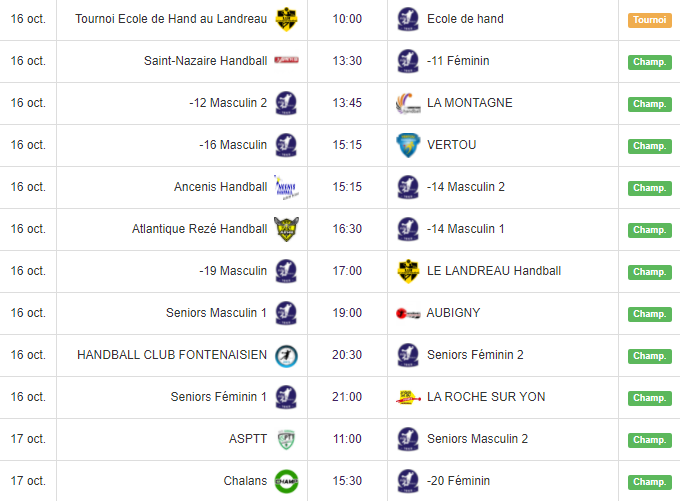680x501 pixels.
Task: Click the Champ. badge for Vertou match
Action: (649, 146)
